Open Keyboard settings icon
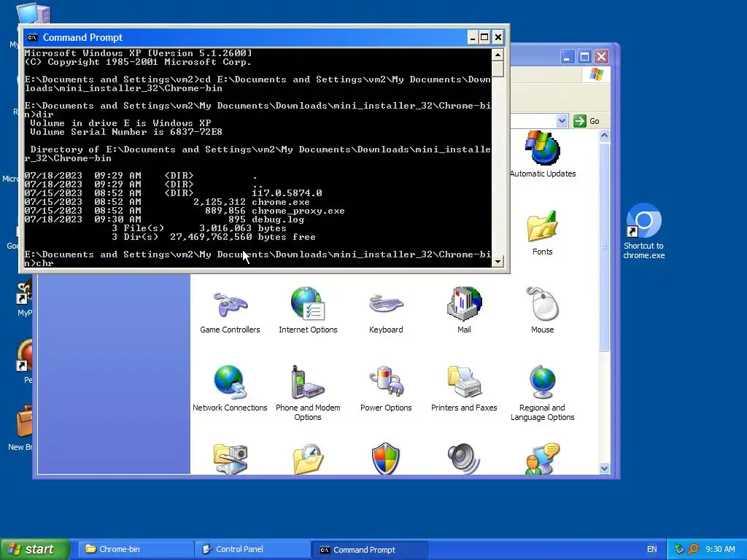Image resolution: width=747 pixels, height=560 pixels. point(386,311)
